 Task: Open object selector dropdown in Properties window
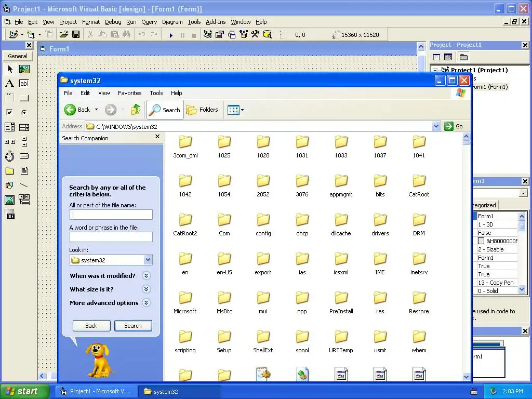tap(523, 193)
